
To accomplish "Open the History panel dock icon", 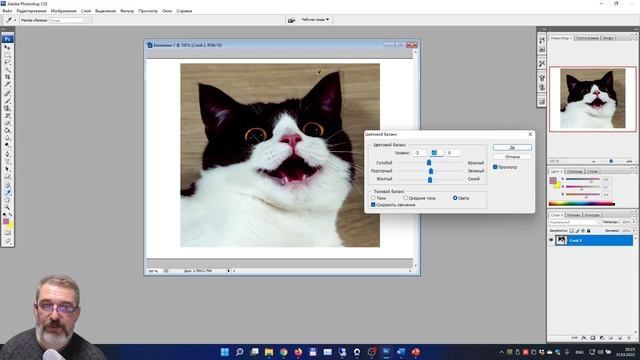I will pyautogui.click(x=542, y=40).
